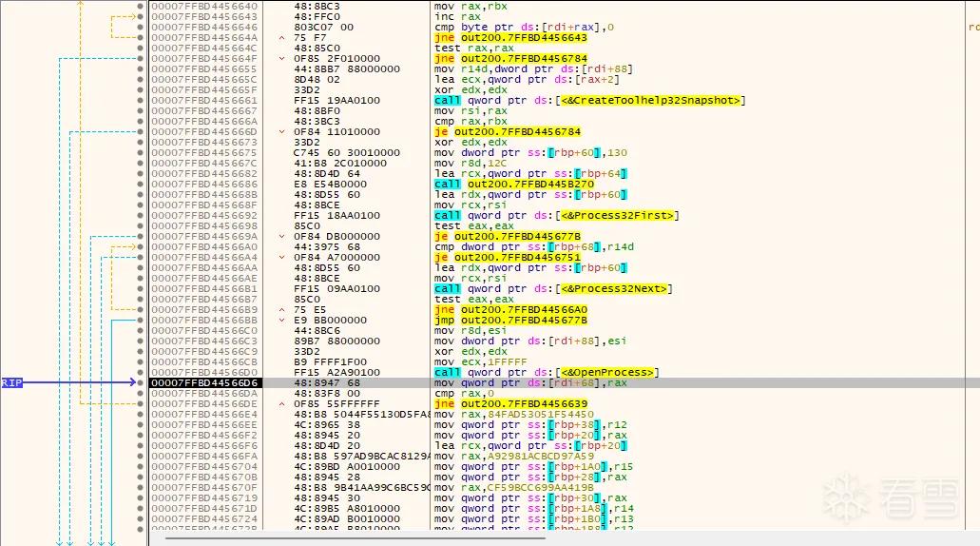Viewport: 980px width, 546px height.
Task: Select the address 00007FFBD44566BB
Action: point(204,321)
